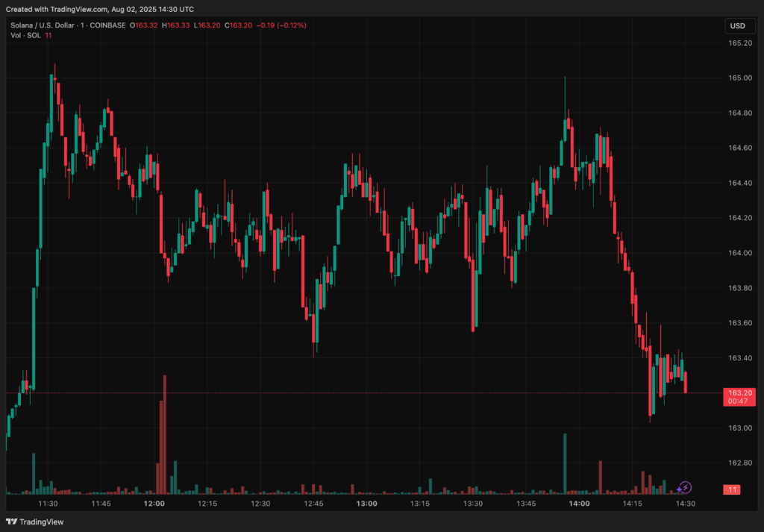Click the 165.00 price axis label
Image resolution: width=764 pixels, height=532 pixels.
(x=739, y=78)
